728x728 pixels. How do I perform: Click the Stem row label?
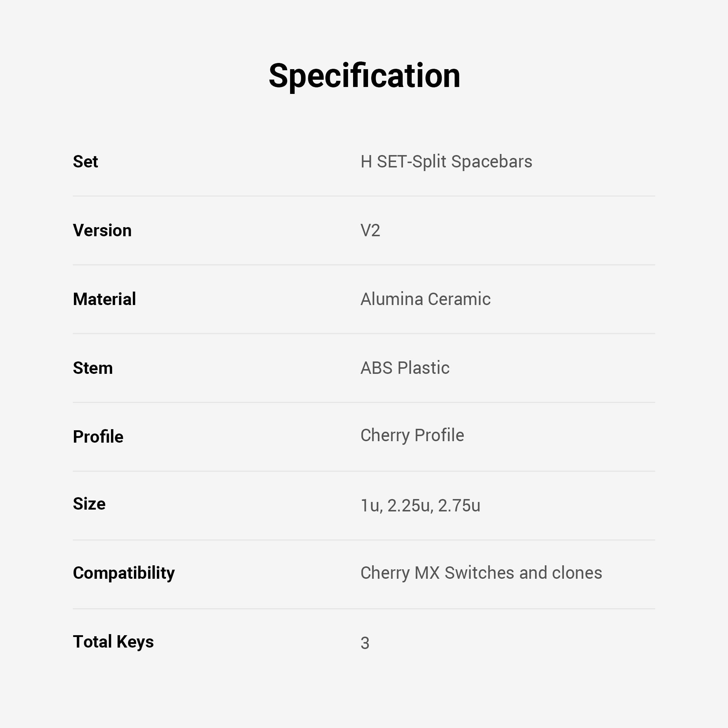coord(93,368)
